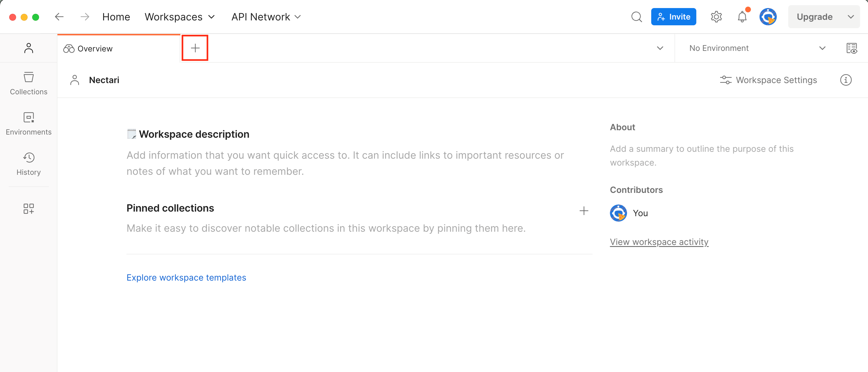Expand the tab list chevron
The height and width of the screenshot is (372, 868).
(x=660, y=48)
